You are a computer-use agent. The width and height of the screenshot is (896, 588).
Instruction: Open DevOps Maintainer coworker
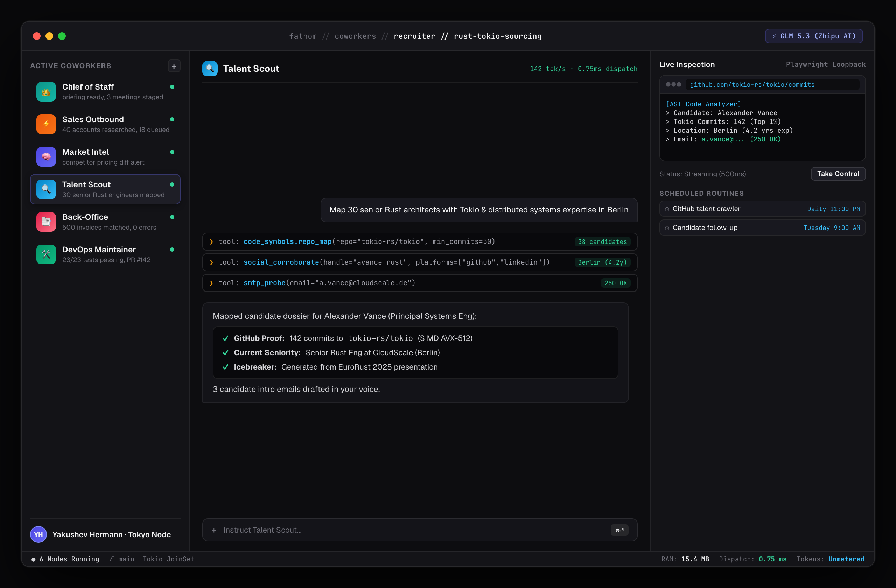(x=105, y=254)
